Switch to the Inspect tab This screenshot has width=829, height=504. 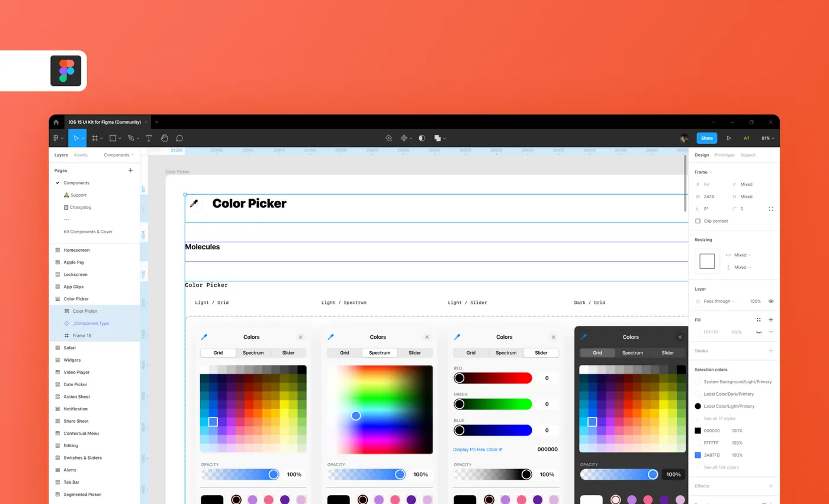748,155
